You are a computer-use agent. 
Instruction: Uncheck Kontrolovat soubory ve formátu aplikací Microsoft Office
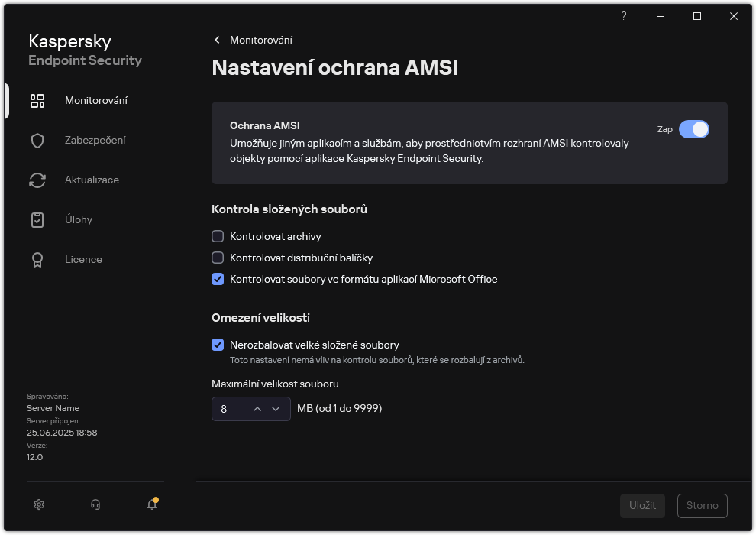click(218, 279)
